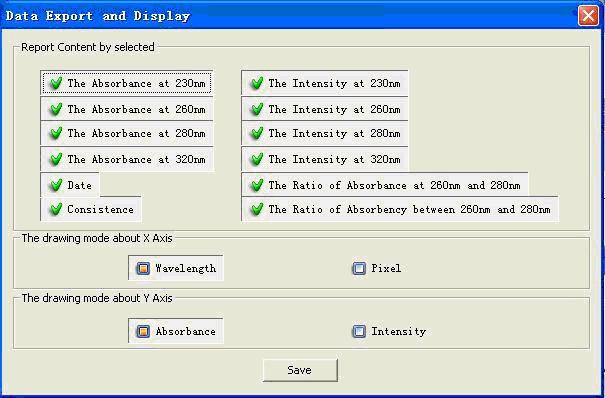The height and width of the screenshot is (398, 605).
Task: Select Pixel for X axis mode
Action: 377,268
